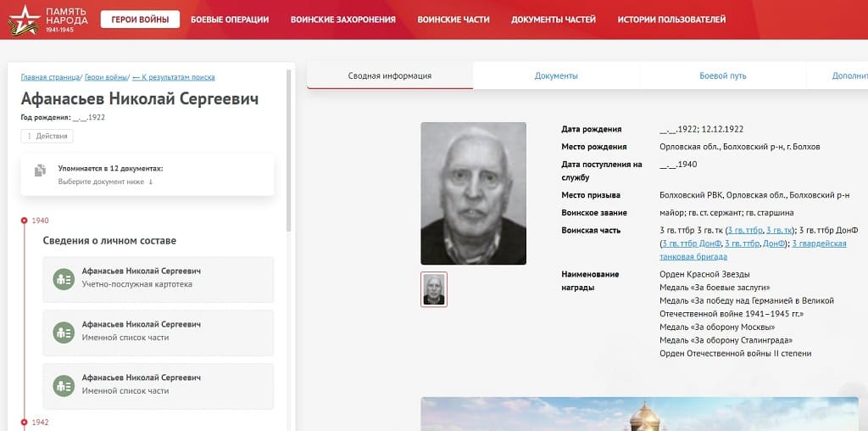Viewport: 868px width, 431px height.
Task: Open the Боевой путь tab
Action: coord(723,76)
